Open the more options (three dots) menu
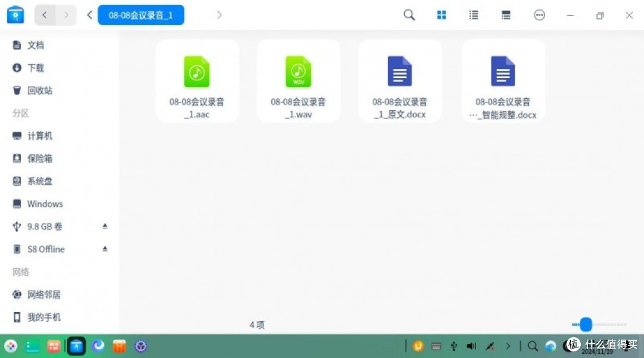Screen dimensions: 644x358 539,15
